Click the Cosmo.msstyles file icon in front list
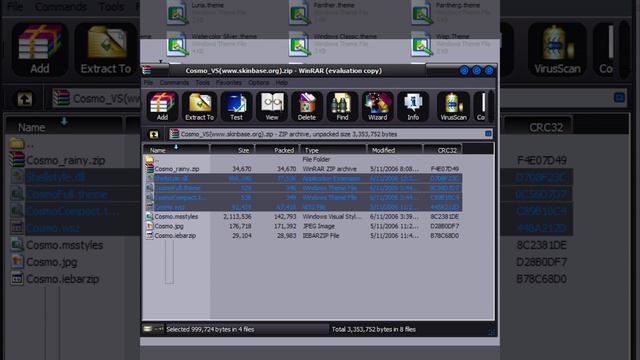 [149, 216]
